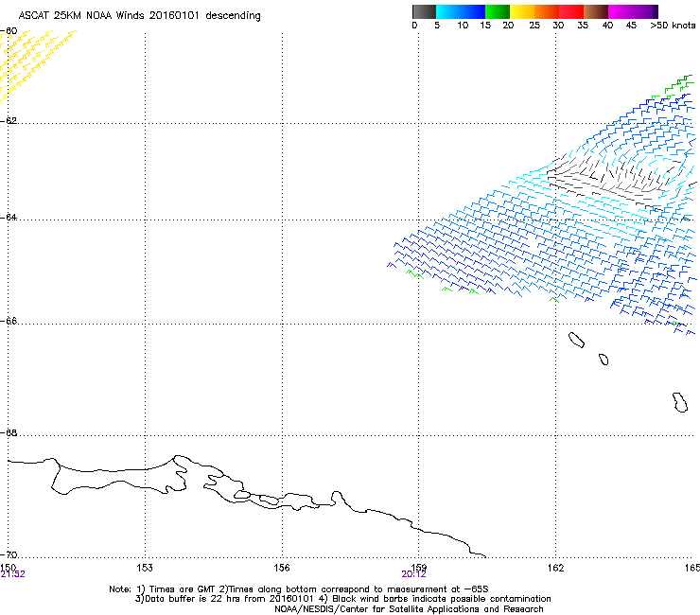This screenshot has width=700, height=615.
Task: Click the longitude label '153'
Action: (x=145, y=568)
